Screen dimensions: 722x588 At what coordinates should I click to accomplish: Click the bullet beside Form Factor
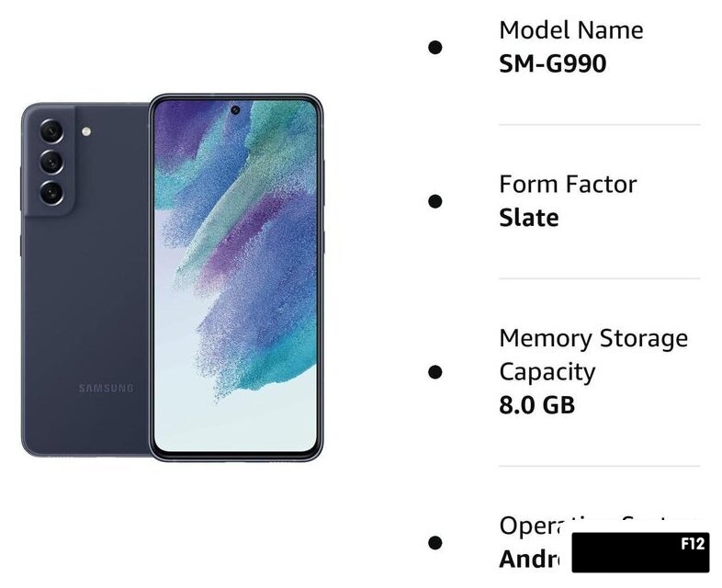coord(435,201)
